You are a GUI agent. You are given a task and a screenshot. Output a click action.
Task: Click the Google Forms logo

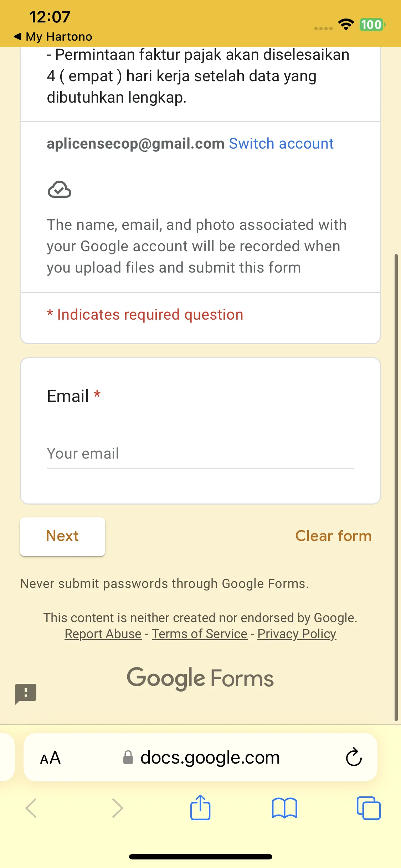[x=200, y=678]
